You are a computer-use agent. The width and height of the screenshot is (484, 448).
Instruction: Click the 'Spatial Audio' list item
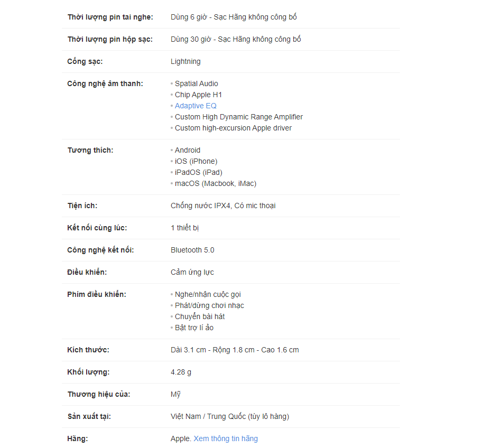pos(196,83)
